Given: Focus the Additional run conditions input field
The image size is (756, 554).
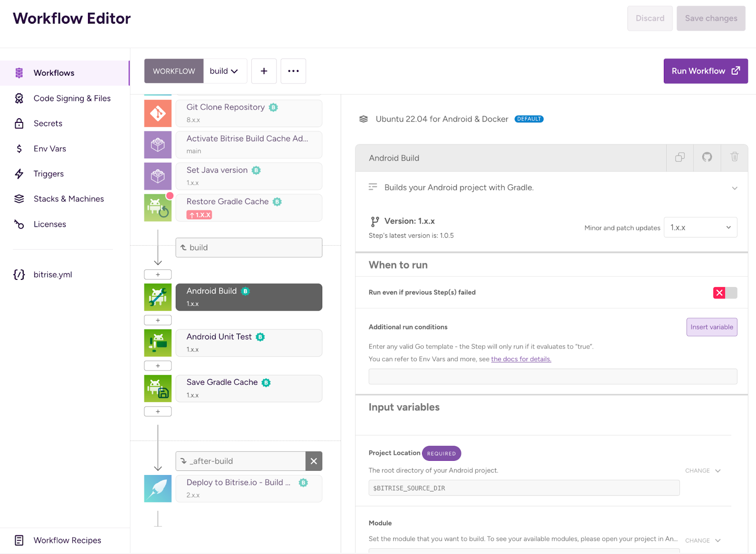Looking at the screenshot, I should (553, 377).
